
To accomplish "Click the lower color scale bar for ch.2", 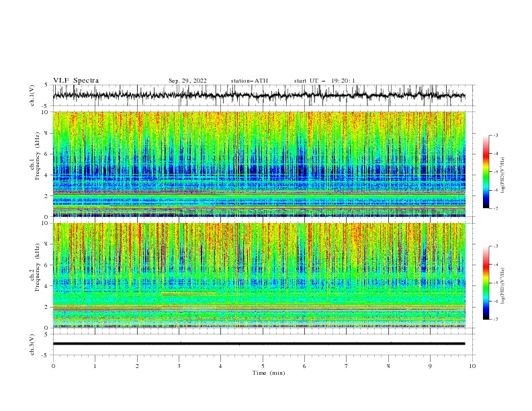I will 486,283.
